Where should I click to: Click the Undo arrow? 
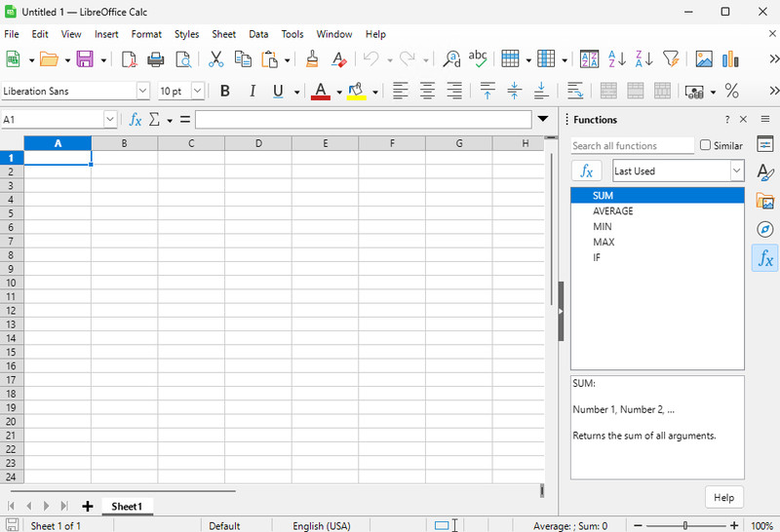371,59
